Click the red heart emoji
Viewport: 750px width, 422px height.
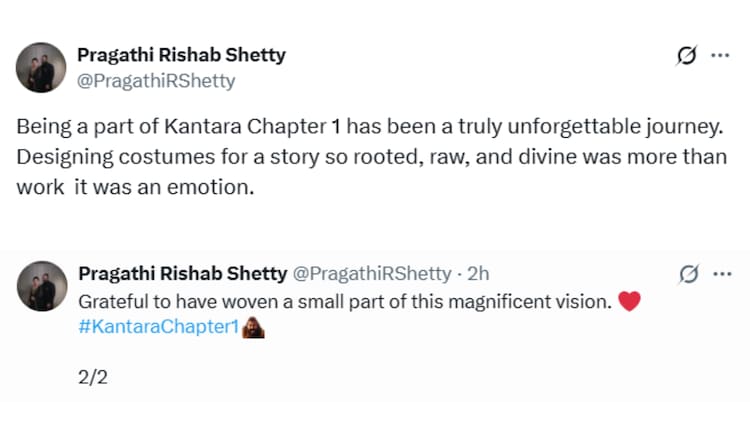(x=629, y=301)
